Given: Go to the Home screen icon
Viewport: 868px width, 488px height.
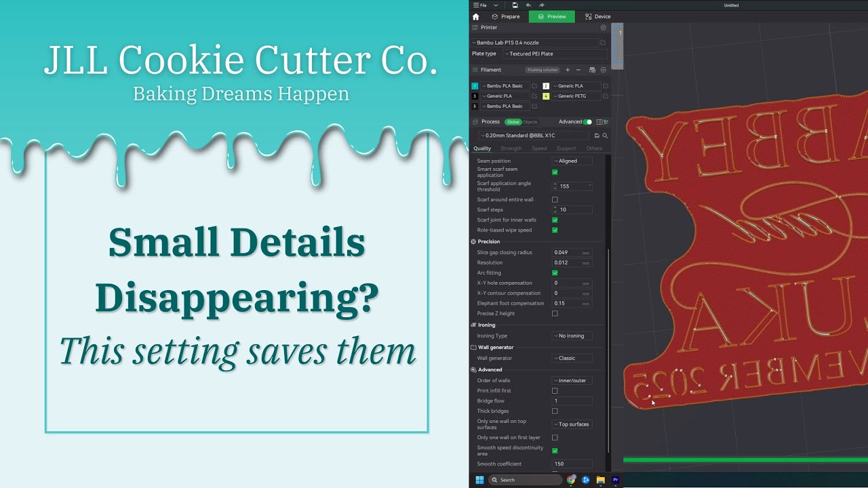Looking at the screenshot, I should (476, 17).
